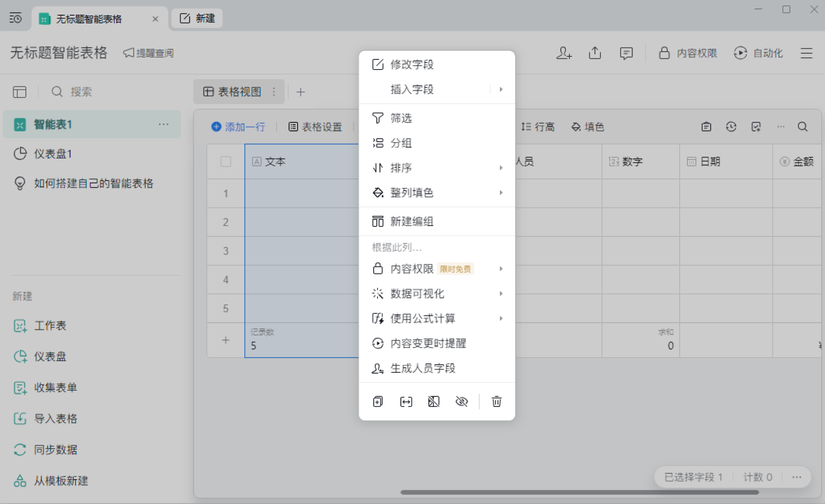Click the duplicate field icon in context menu
Image resolution: width=825 pixels, height=504 pixels.
[377, 401]
